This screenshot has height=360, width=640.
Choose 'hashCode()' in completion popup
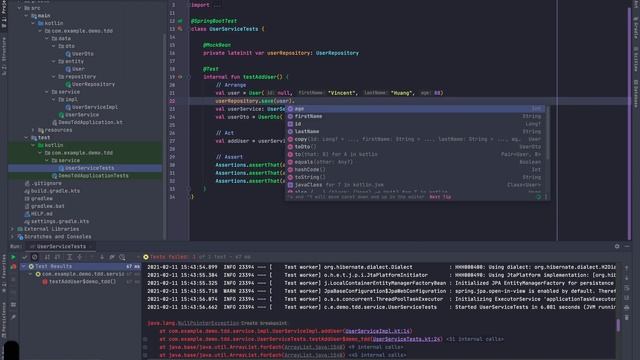point(416,169)
